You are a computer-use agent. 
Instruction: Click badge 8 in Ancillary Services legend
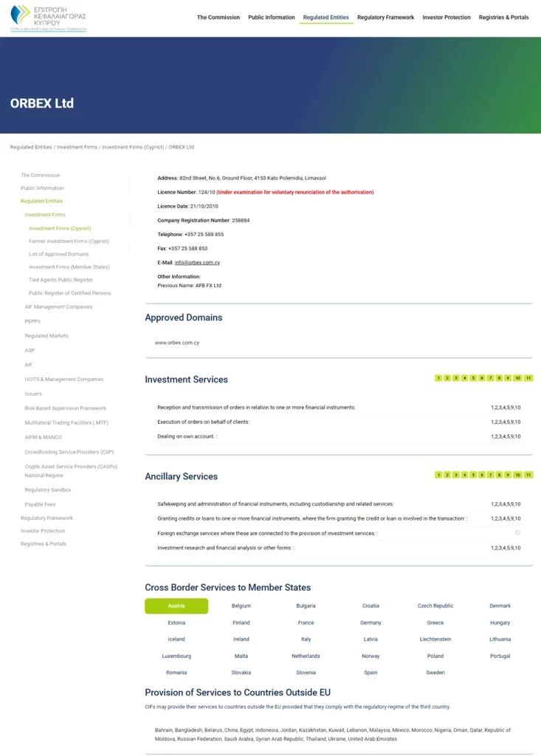(x=499, y=475)
